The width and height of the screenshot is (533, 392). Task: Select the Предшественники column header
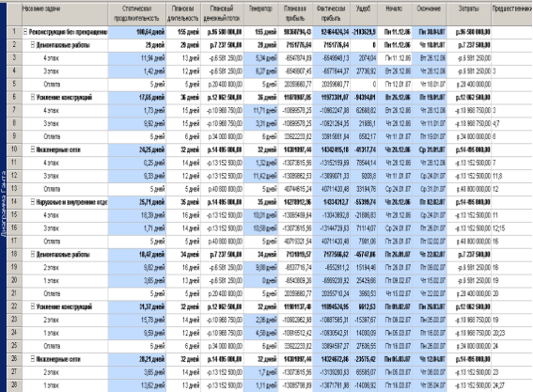pos(512,14)
